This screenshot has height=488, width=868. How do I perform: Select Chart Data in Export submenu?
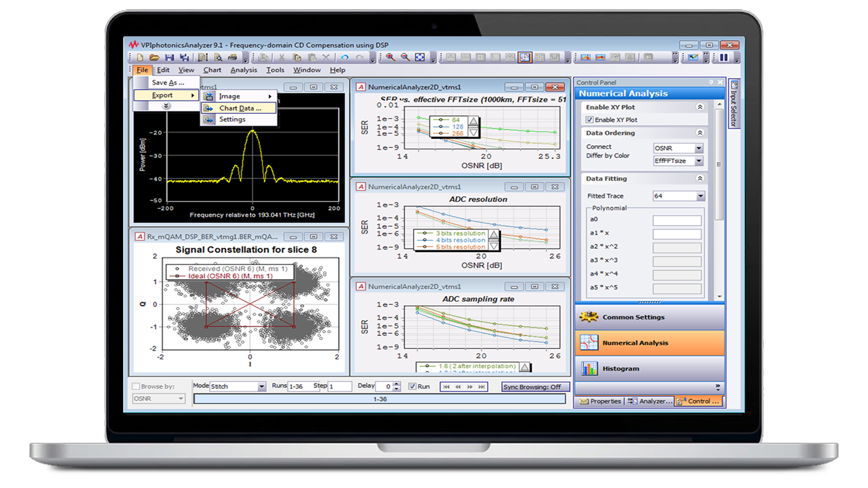239,108
